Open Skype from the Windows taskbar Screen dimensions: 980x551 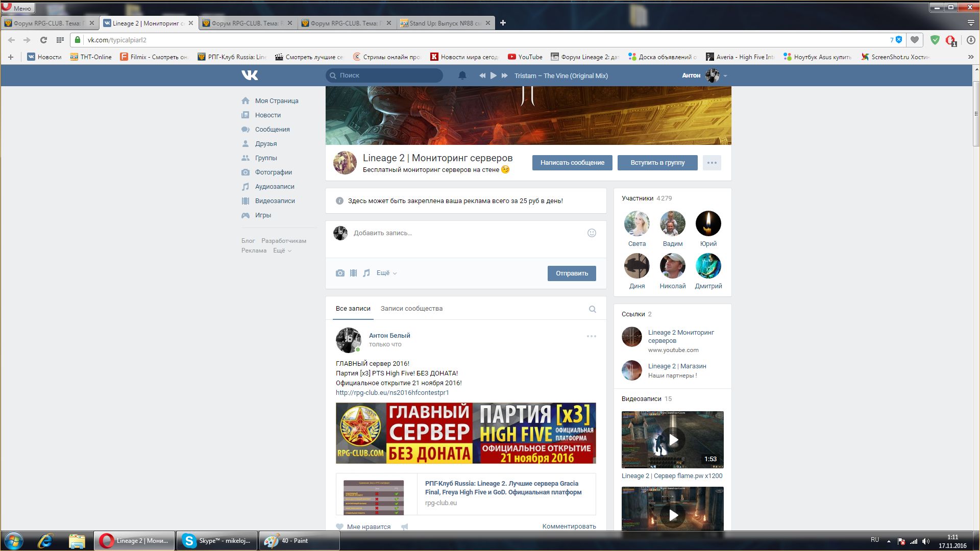point(217,541)
